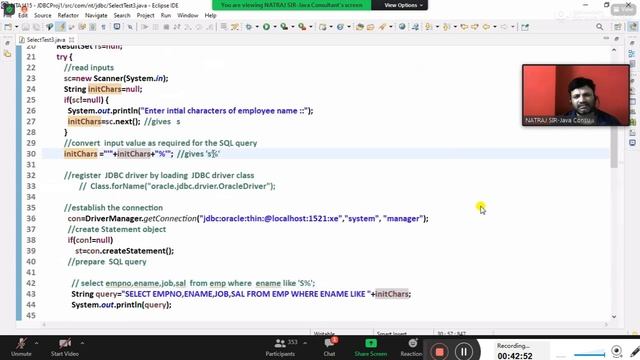Viewport: 640px width, 360px height.
Task: Stop the screen recording
Action: 439,351
